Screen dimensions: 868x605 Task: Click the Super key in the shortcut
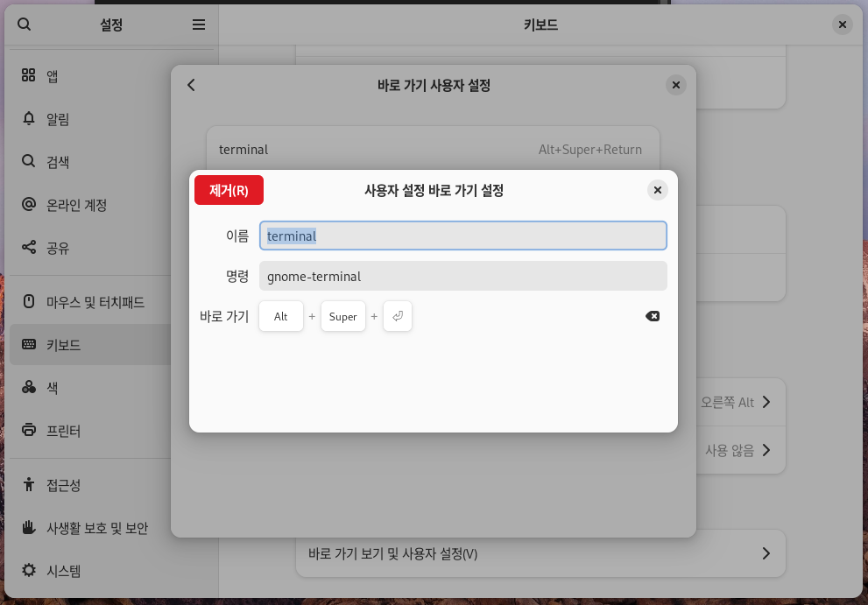tap(343, 316)
